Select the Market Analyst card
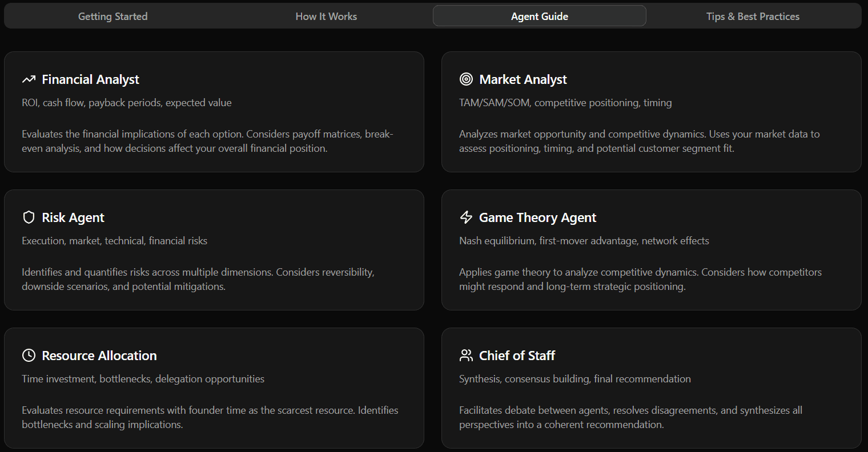This screenshot has width=868, height=452. [652, 112]
